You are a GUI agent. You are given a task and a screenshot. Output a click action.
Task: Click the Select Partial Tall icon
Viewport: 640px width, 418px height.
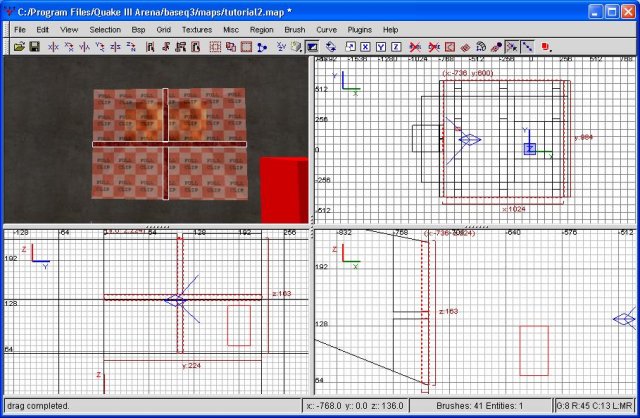(x=180, y=47)
